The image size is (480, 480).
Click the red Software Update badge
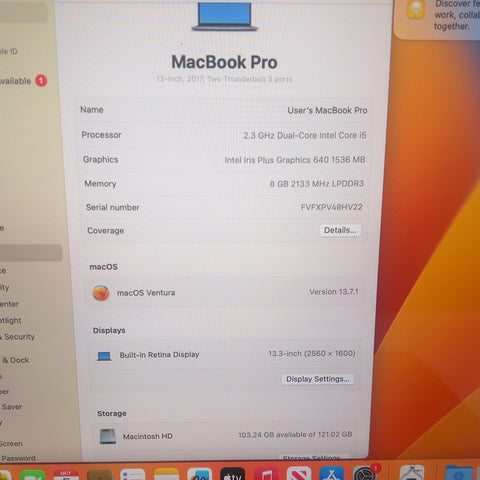click(x=41, y=81)
